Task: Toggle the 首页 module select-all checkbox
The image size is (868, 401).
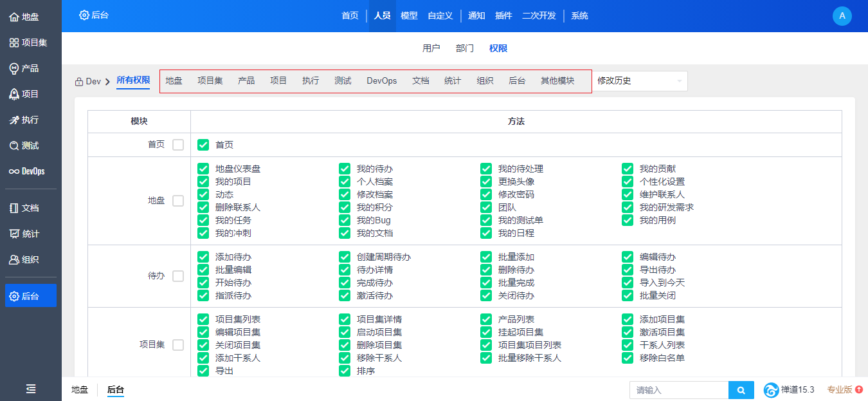Action: pos(178,145)
